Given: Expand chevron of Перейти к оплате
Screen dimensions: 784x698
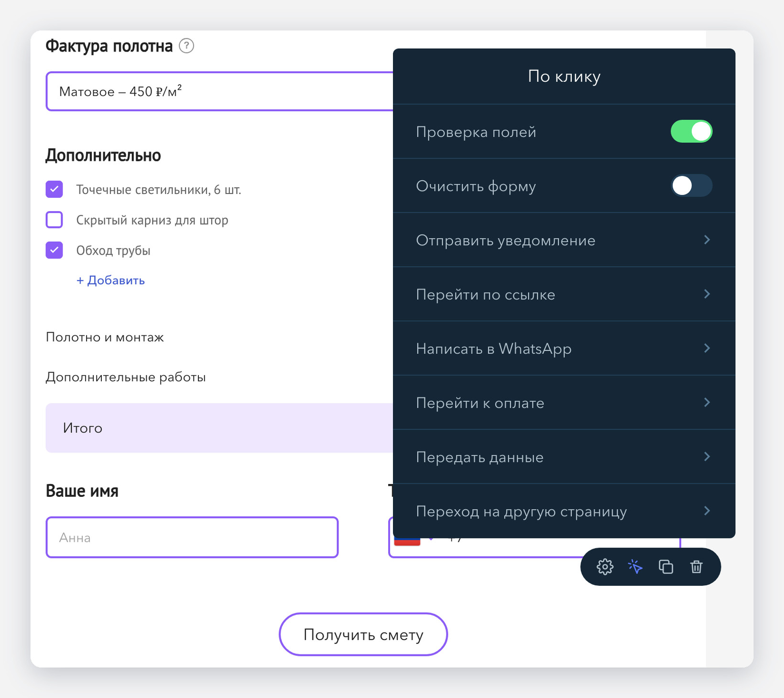Looking at the screenshot, I should click(x=707, y=402).
